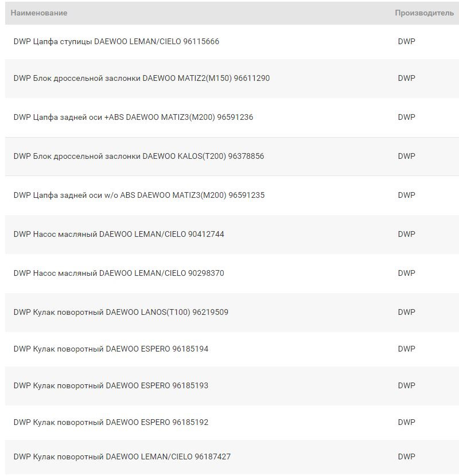Image resolution: width=459 pixels, height=476 pixels.
Task: Click Кулак поворотный LANOS(T100) 96219509
Action: pyautogui.click(x=121, y=312)
